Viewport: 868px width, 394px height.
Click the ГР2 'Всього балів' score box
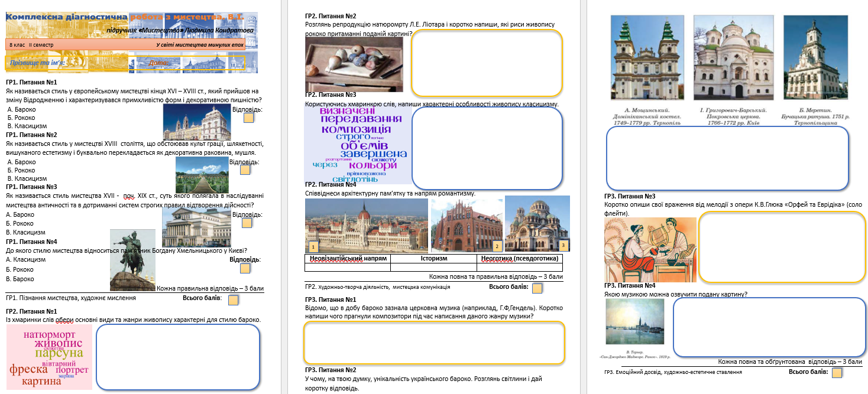click(x=537, y=288)
